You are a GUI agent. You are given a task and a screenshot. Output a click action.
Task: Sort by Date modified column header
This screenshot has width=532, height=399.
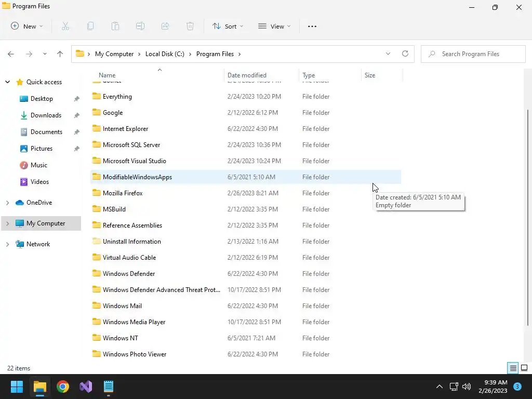tap(262, 75)
